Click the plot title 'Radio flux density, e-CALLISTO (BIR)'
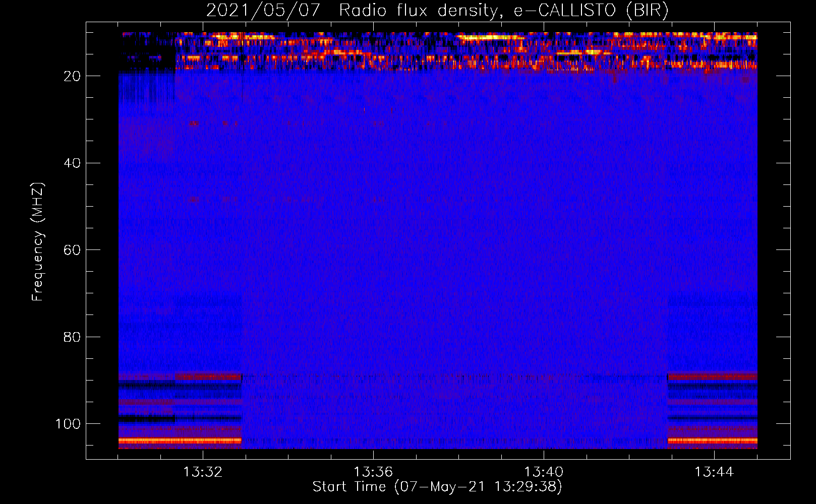 504,11
